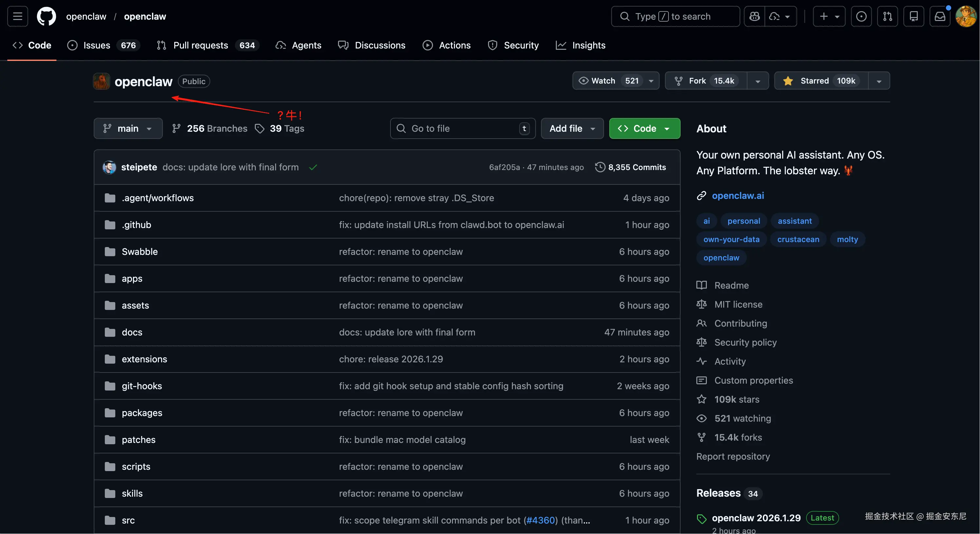Viewport: 980px width, 534px height.
Task: Click the issues icon in header
Action: pos(861,16)
